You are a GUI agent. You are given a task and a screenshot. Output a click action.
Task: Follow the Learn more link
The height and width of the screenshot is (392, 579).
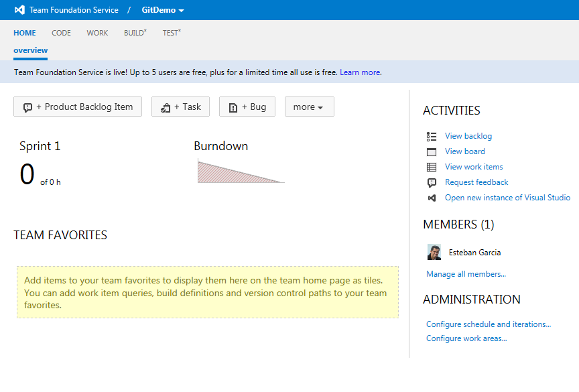(361, 72)
